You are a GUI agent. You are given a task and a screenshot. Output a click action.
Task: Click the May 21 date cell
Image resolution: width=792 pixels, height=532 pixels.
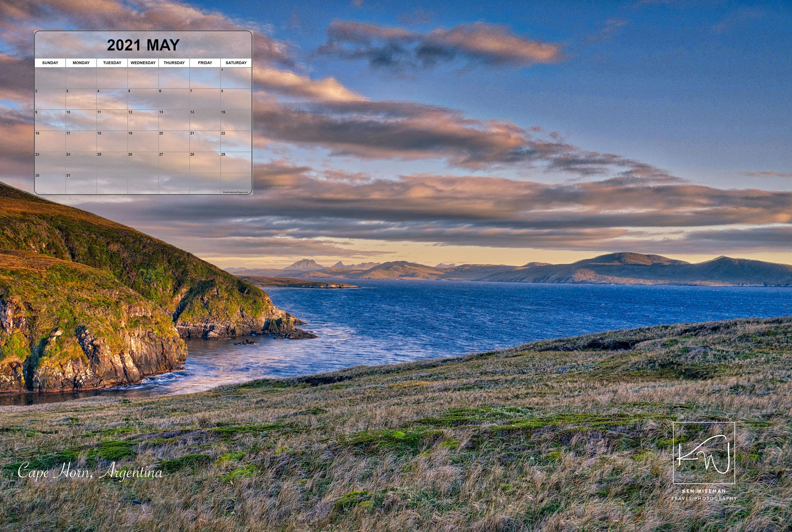pos(205,142)
